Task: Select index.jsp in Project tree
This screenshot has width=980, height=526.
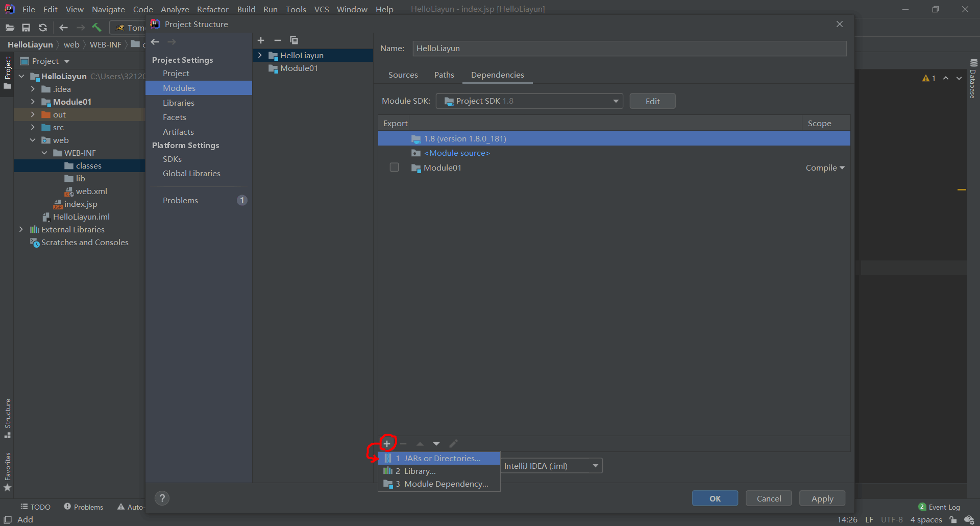Action: click(x=80, y=204)
